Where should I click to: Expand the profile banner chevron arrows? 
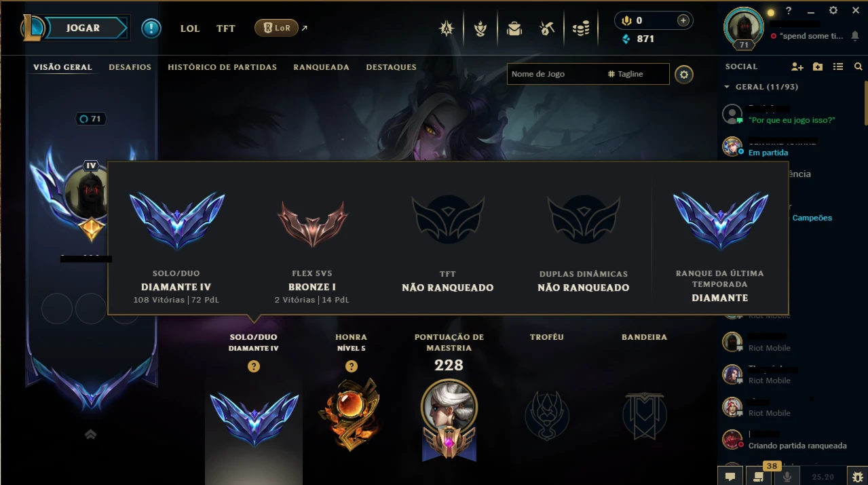pos(91,435)
